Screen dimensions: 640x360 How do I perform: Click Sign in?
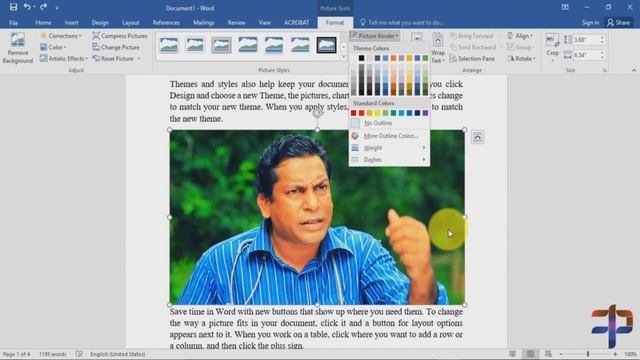590,22
